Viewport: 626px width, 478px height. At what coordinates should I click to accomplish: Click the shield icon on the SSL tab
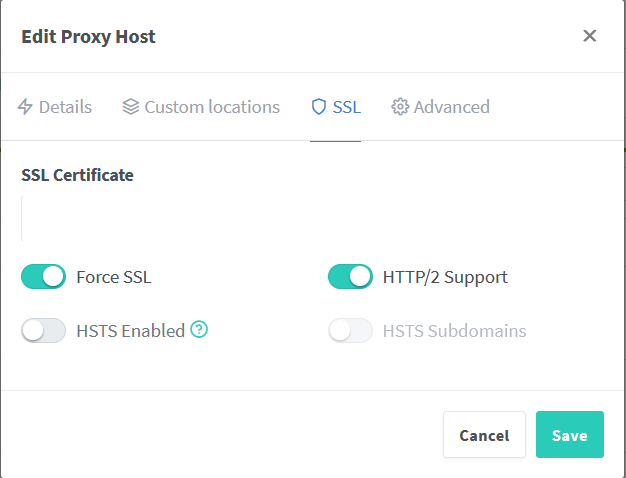(319, 107)
